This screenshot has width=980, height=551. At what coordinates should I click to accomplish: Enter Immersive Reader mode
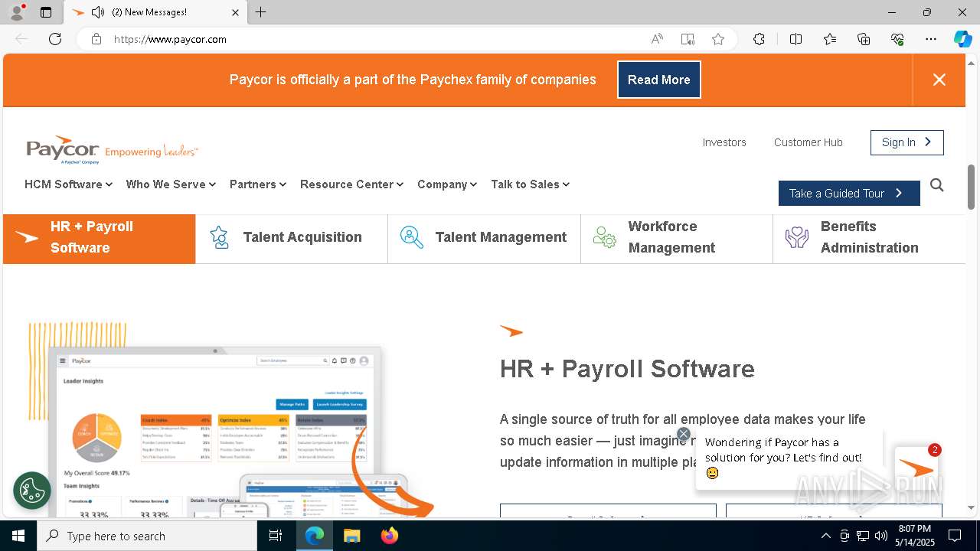point(688,39)
